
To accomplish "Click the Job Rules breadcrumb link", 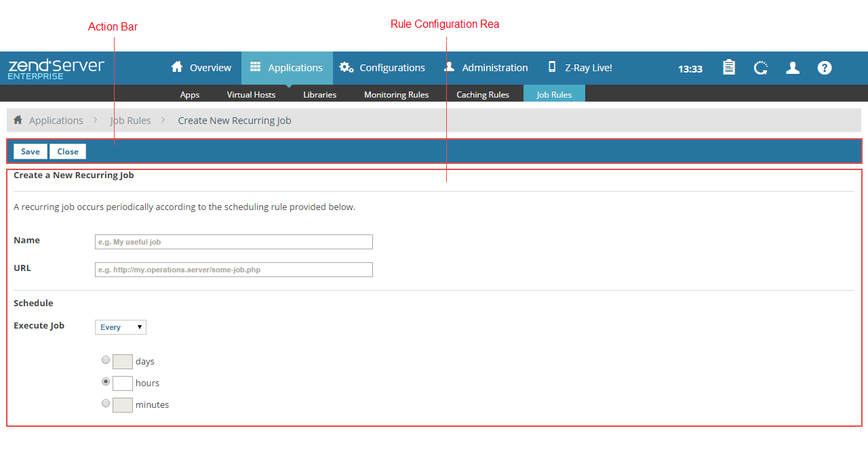I will pos(130,121).
